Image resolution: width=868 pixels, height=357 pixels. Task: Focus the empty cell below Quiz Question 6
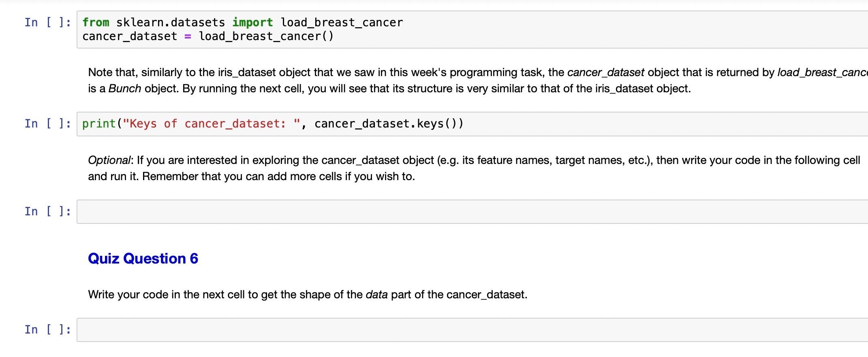click(x=472, y=330)
